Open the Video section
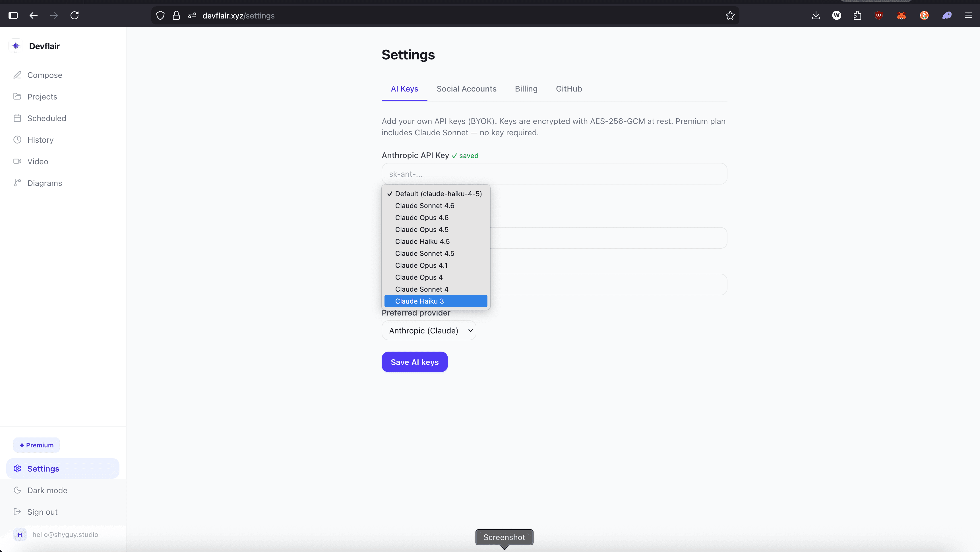Screen dimensions: 980x552 pos(38,161)
